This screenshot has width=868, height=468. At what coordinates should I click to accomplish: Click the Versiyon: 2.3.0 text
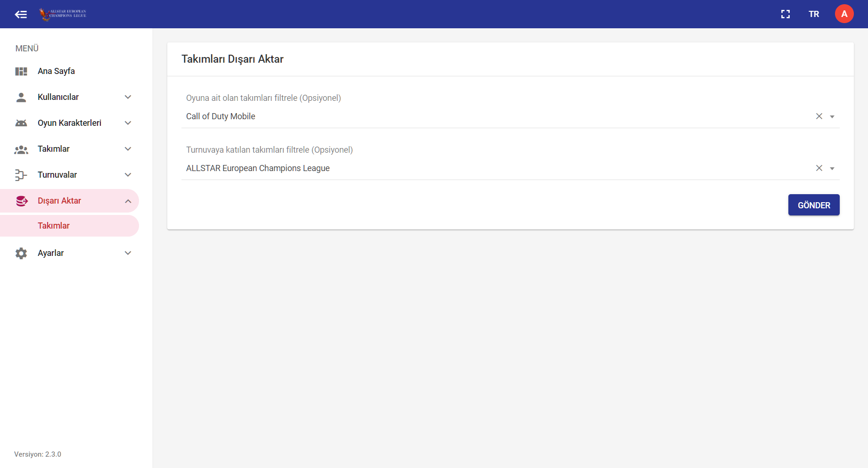[38, 454]
